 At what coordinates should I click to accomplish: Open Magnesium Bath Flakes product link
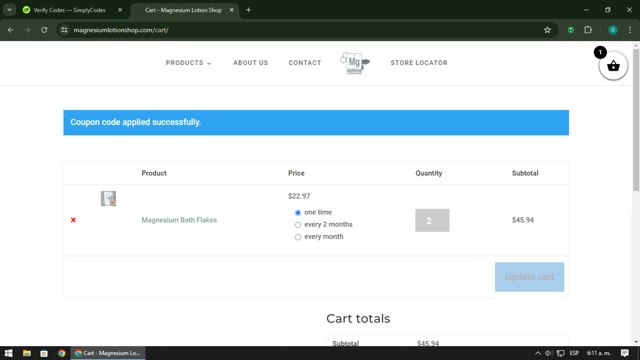(x=179, y=220)
